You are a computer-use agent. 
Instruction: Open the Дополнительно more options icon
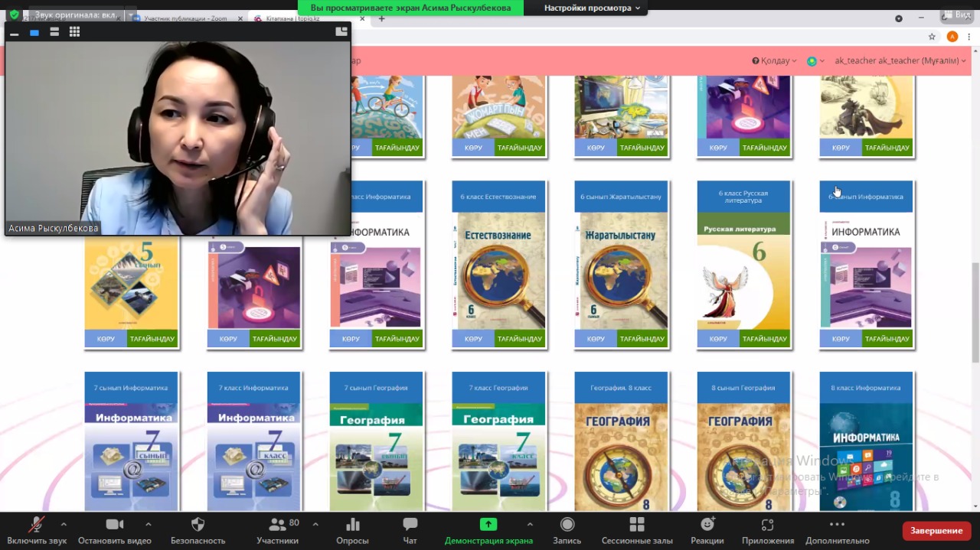click(837, 524)
